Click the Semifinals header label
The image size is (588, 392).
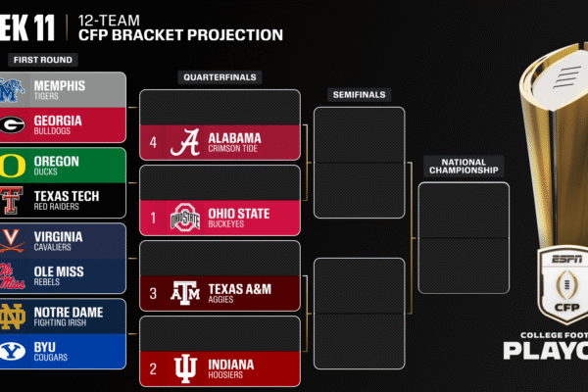point(359,95)
